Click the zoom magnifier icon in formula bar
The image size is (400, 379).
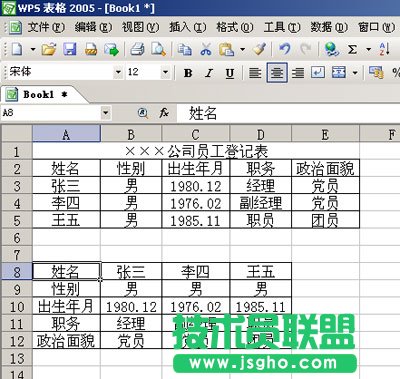click(143, 113)
